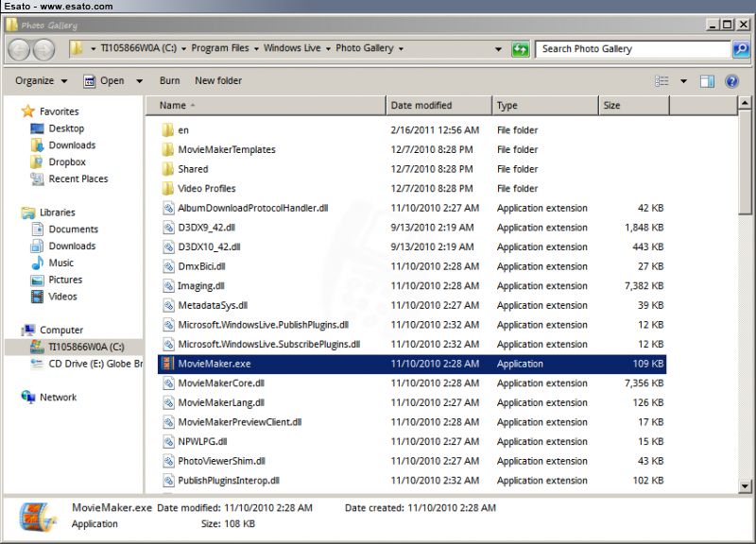Click the Video Profiles folder icon
Viewport: 756px width, 544px height.
pos(168,188)
